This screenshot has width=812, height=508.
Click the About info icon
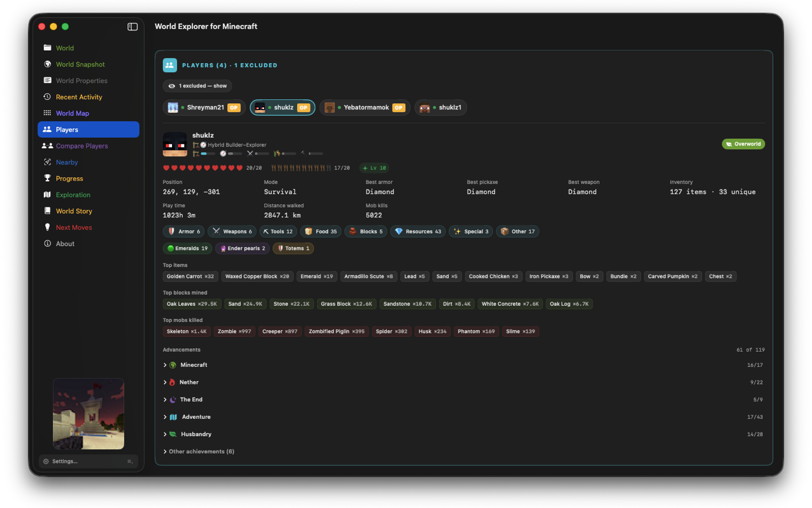(47, 244)
